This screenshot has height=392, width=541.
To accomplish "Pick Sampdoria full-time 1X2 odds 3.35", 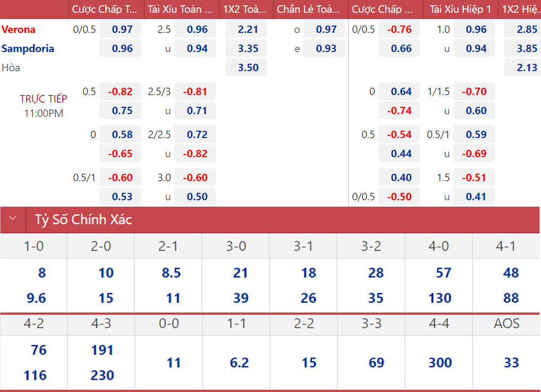I will click(246, 49).
